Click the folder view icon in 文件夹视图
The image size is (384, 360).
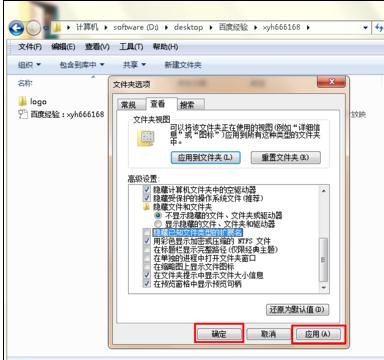(146, 138)
